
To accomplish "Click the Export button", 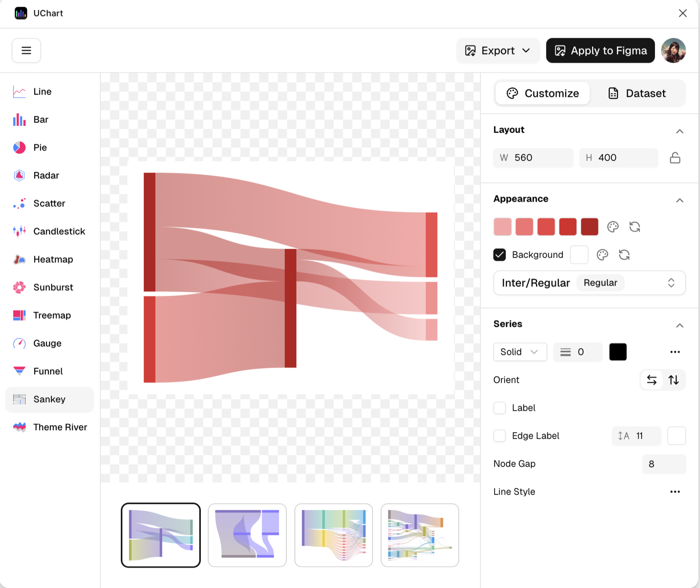I will pos(498,51).
